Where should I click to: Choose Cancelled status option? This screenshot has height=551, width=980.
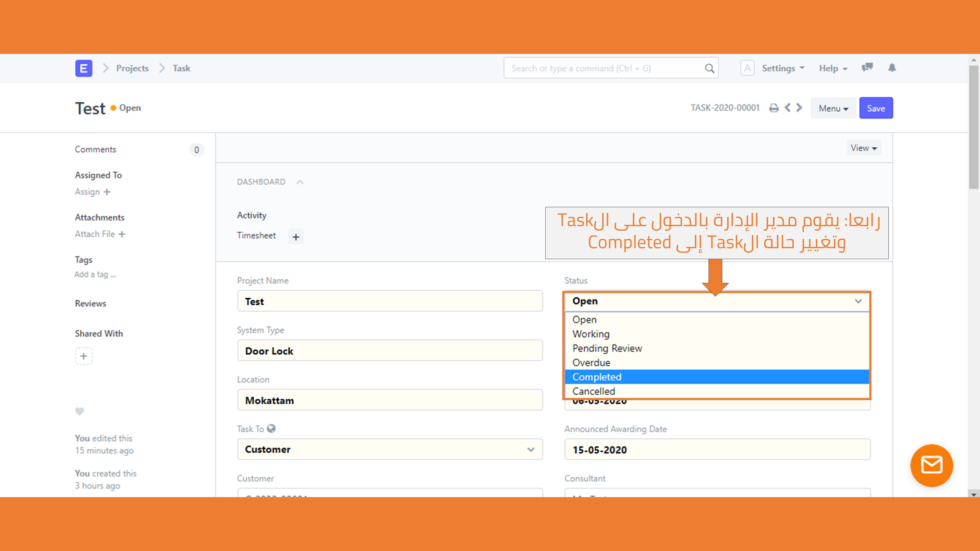point(718,391)
